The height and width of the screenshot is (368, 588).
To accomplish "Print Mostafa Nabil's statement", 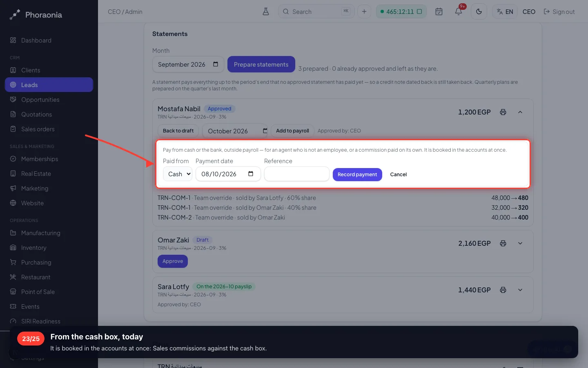I will 503,112.
